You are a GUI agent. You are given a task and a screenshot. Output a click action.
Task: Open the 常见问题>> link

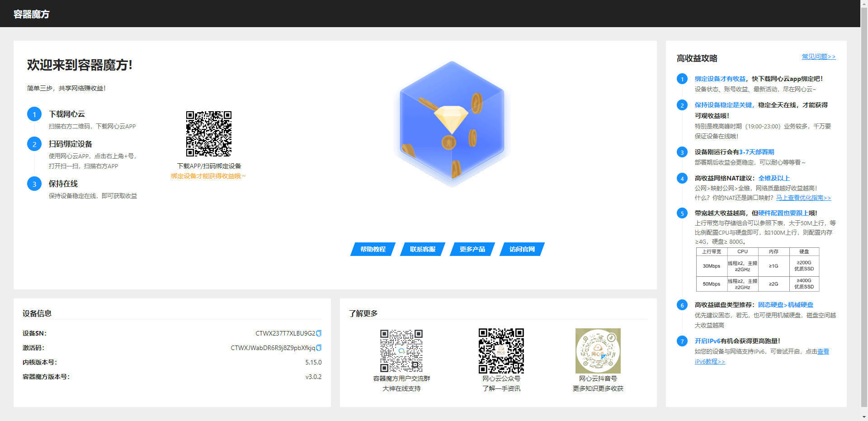coord(819,57)
